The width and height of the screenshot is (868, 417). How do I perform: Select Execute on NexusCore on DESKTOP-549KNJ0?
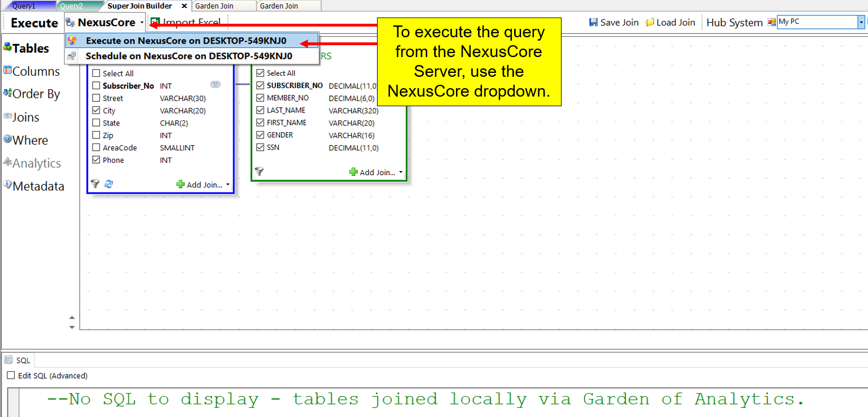[x=186, y=41]
